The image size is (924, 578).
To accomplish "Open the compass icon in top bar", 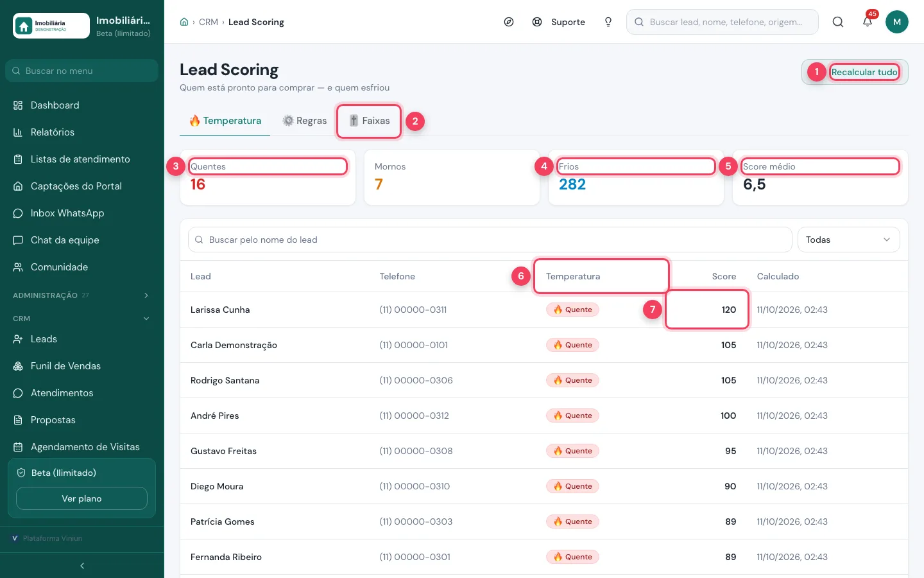I will 509,22.
